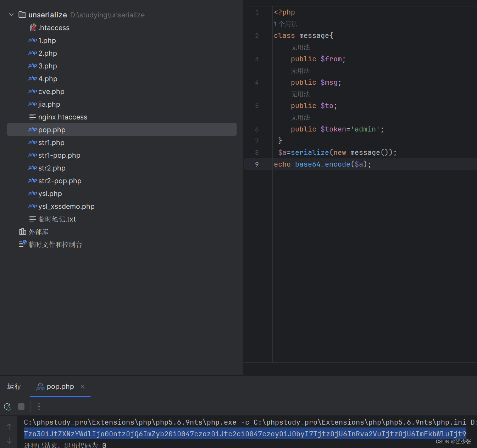The height and width of the screenshot is (448, 477).
Task: Open 4.php in the project tree
Action: [x=48, y=79]
